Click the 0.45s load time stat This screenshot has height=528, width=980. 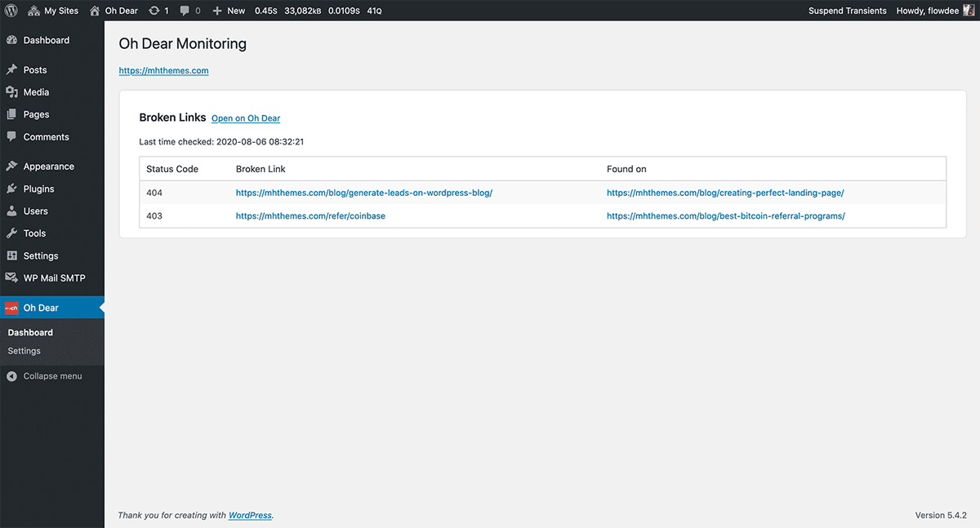point(266,11)
